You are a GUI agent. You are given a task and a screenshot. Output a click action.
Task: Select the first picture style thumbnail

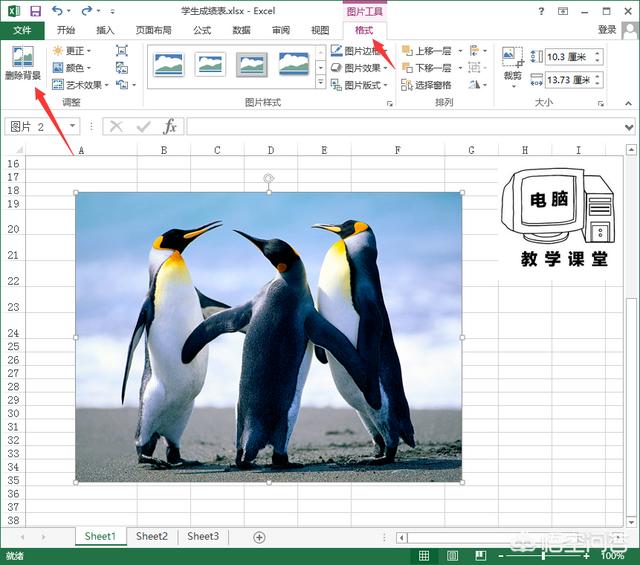(168, 65)
